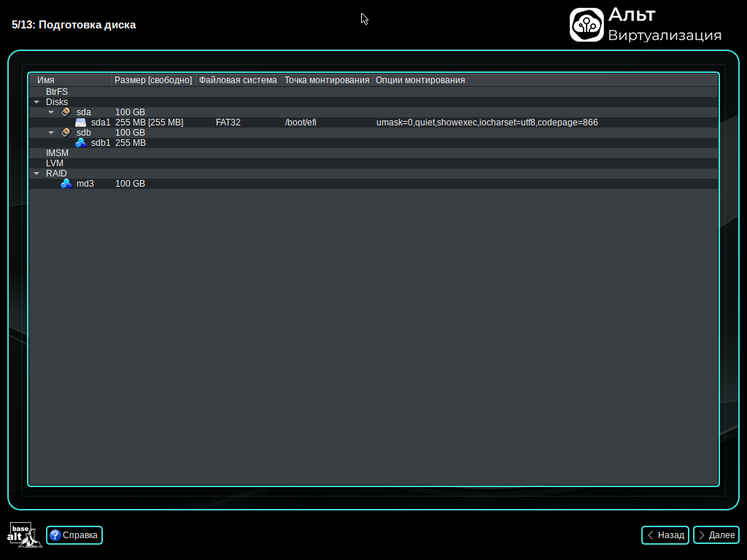The height and width of the screenshot is (560, 747).
Task: Collapse the RAID tree node
Action: 36,174
